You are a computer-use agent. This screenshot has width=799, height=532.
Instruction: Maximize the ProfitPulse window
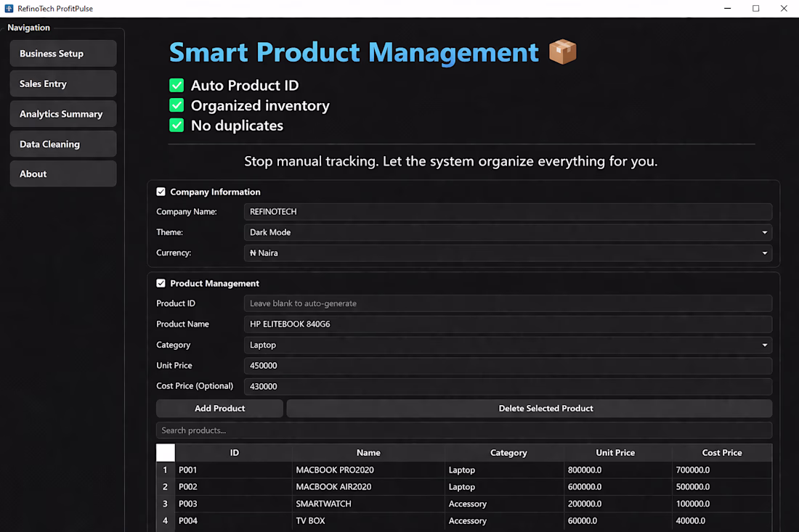(x=755, y=8)
